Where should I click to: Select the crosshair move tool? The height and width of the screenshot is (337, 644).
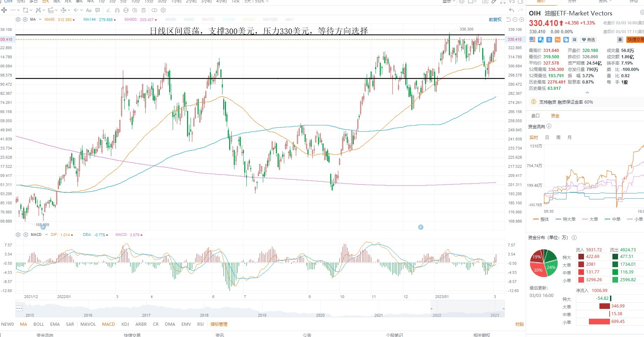4,10
